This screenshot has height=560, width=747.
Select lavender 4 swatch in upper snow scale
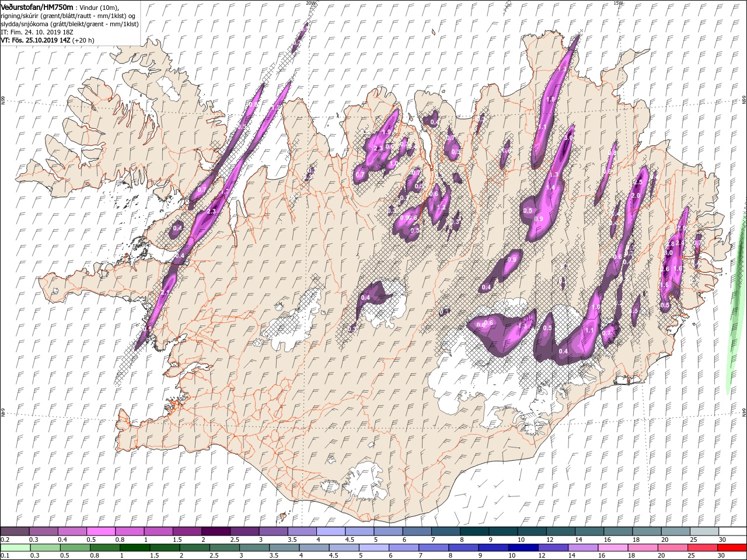click(330, 531)
